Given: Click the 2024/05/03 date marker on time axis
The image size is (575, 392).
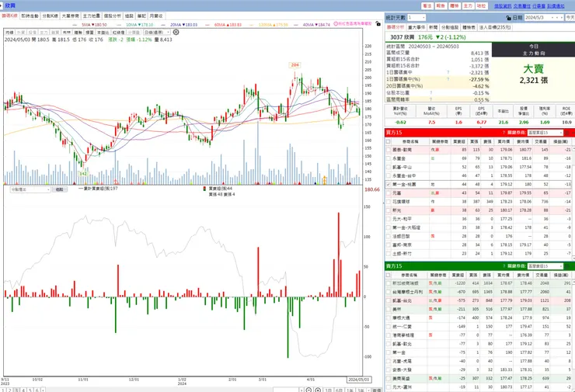Looking at the screenshot, I should click(359, 380).
